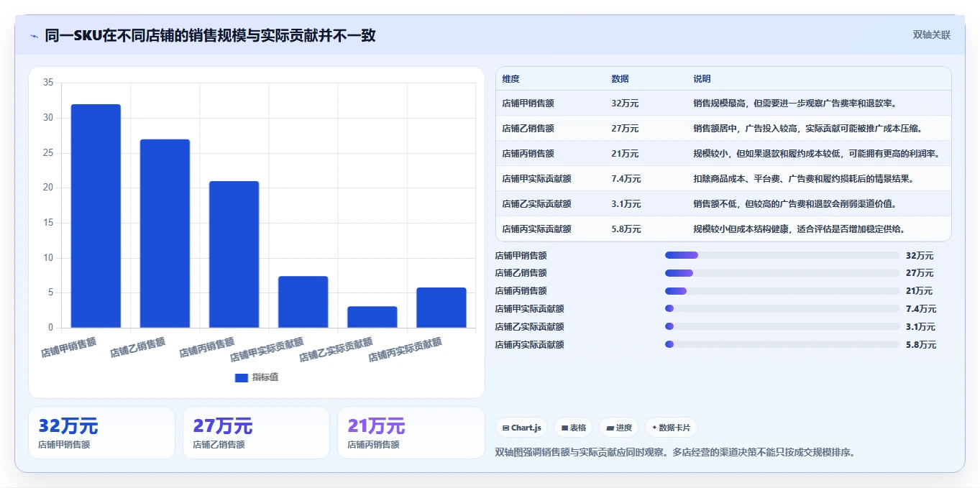Click the footer note 双轴图强调销售额与实际贡献应同时观察
Image resolution: width=980 pixels, height=488 pixels.
(676, 453)
